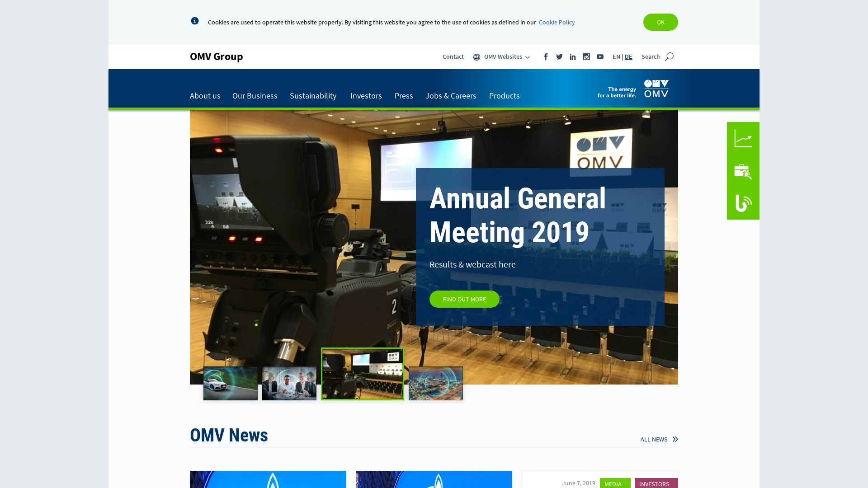Open the share price chart sidebar icon
Viewport: 868px width, 488px height.
pyautogui.click(x=743, y=138)
